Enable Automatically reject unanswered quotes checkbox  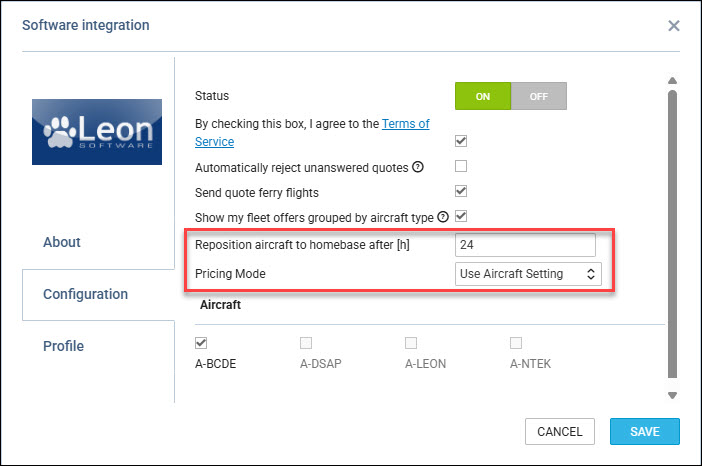coord(461,166)
